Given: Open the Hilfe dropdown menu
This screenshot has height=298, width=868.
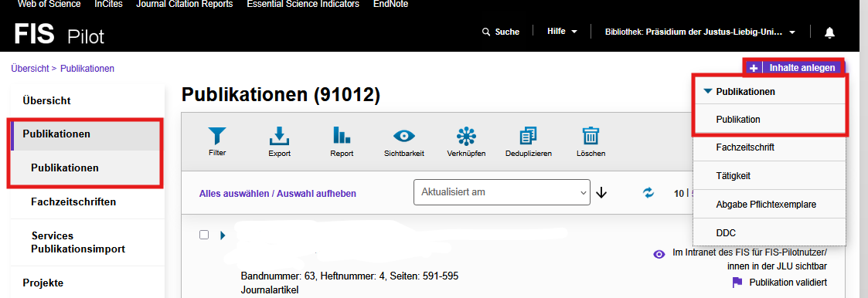Looking at the screenshot, I should click(562, 32).
